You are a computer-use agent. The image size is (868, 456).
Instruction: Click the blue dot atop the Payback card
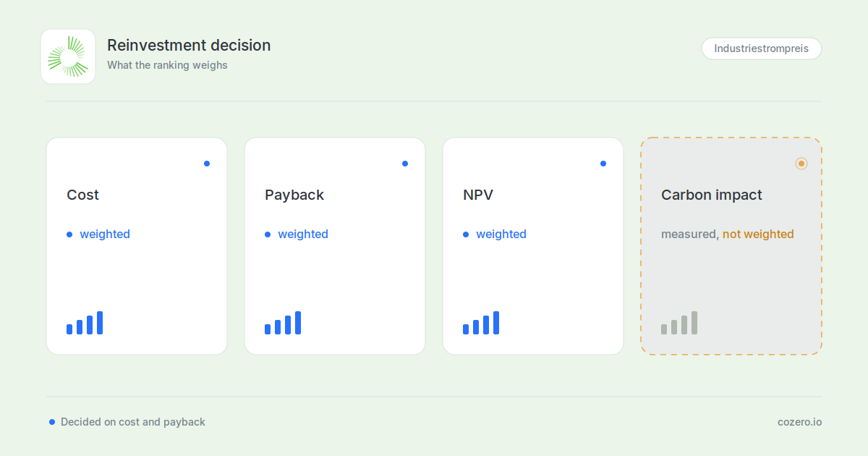click(405, 164)
